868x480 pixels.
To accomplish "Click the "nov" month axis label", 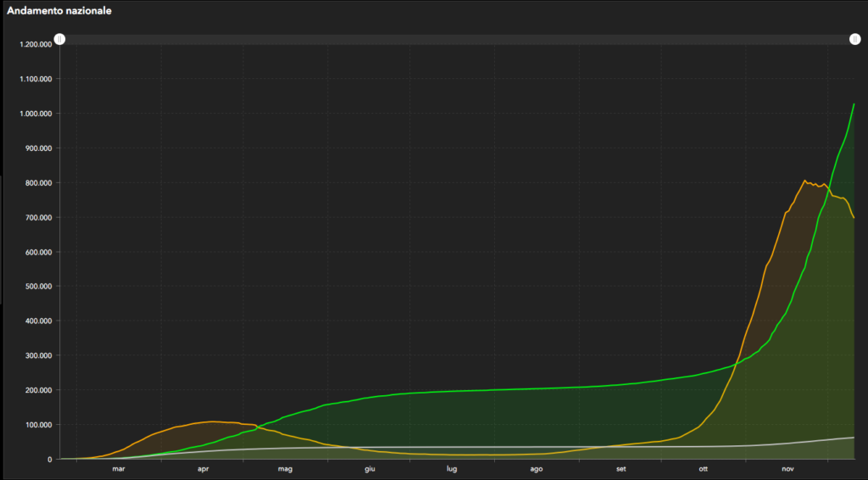I will [787, 468].
